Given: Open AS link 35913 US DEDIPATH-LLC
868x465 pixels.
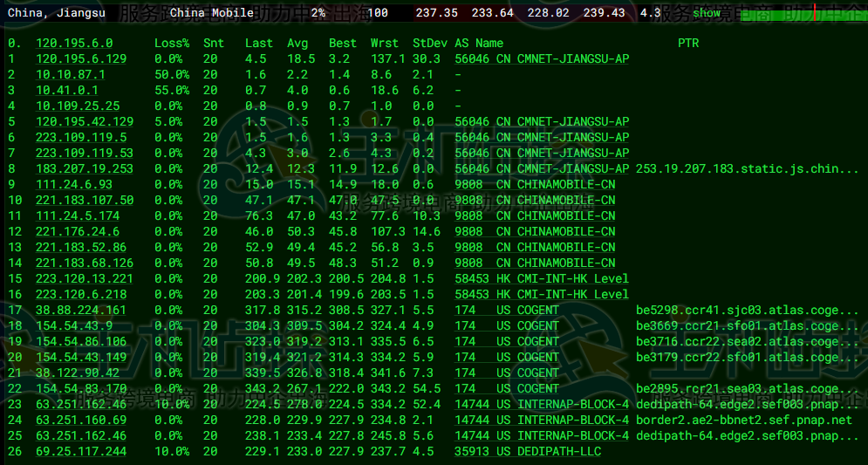Looking at the screenshot, I should [528, 451].
